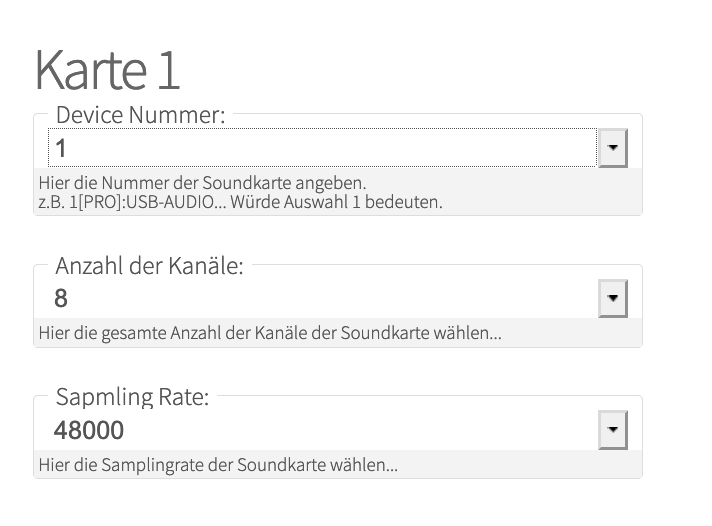
Task: Select the value 1 in Device Nummer
Action: point(61,149)
